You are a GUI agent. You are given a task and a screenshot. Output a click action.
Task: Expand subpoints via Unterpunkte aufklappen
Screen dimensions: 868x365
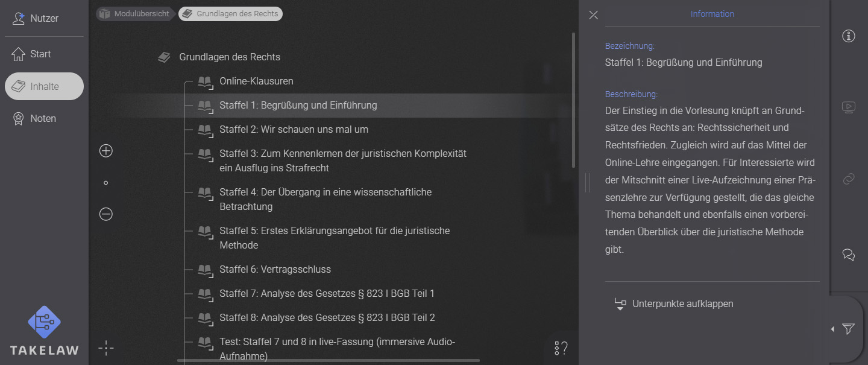(x=682, y=303)
